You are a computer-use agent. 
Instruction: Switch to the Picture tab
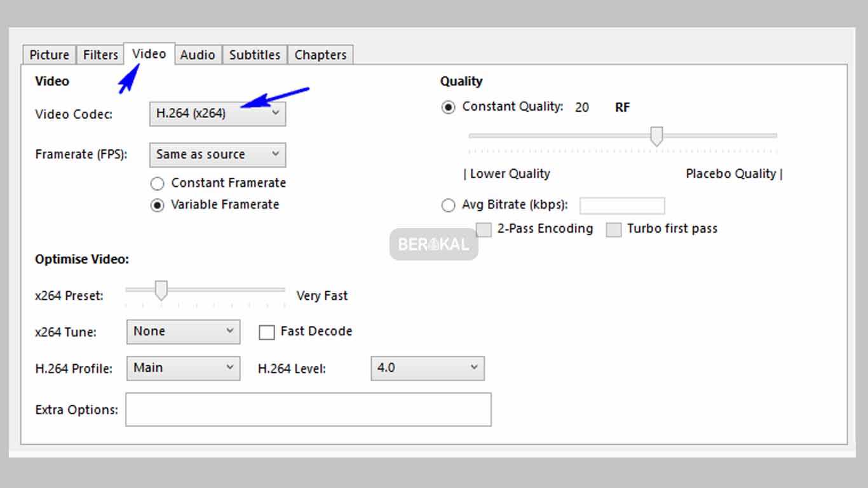click(48, 55)
